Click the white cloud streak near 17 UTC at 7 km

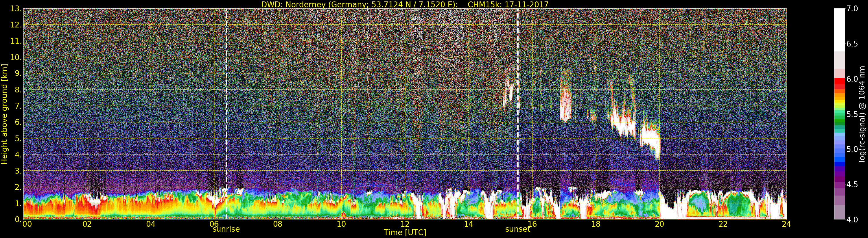(565, 104)
